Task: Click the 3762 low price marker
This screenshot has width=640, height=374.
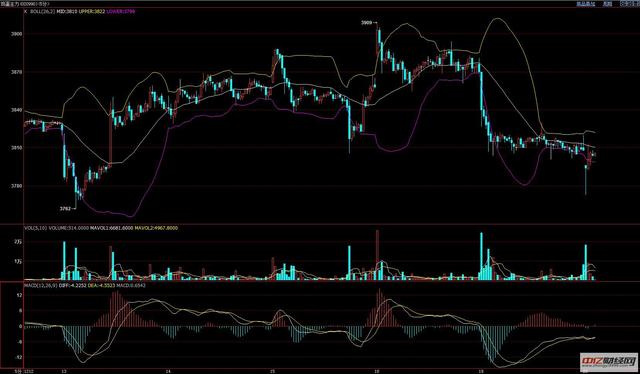Action: [x=65, y=208]
